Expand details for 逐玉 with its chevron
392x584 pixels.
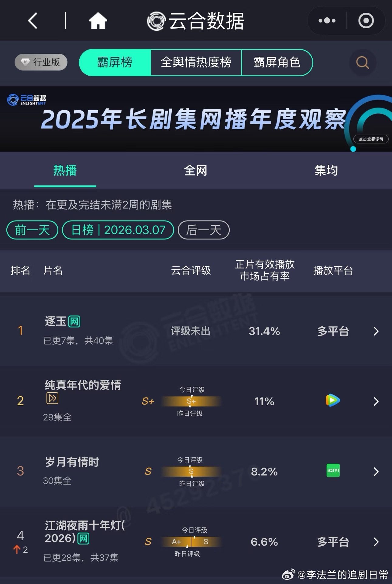click(x=376, y=332)
